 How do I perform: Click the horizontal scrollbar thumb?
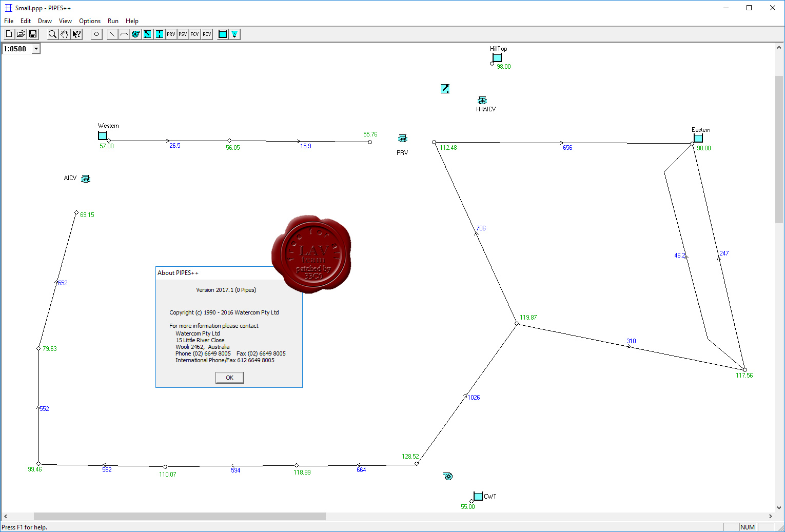(x=180, y=517)
